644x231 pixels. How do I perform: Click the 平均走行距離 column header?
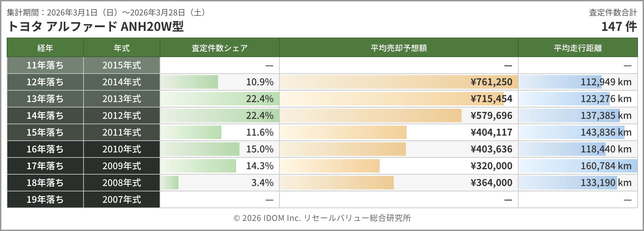(x=578, y=48)
